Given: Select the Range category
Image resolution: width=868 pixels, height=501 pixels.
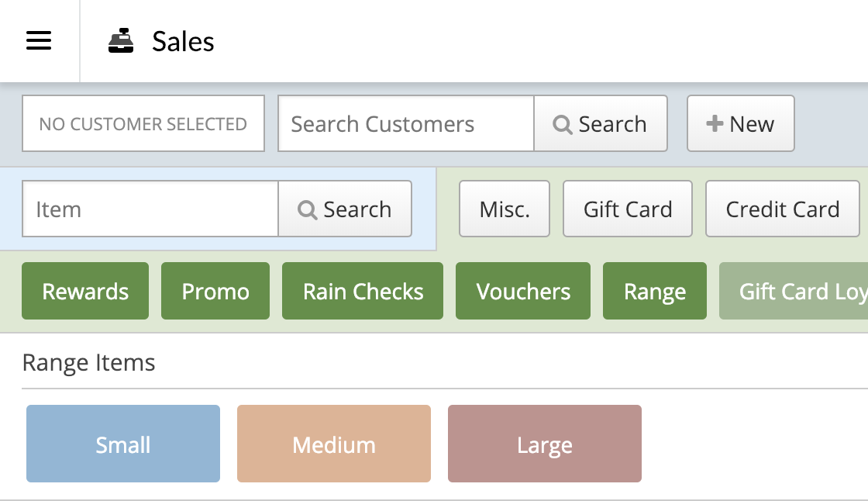Looking at the screenshot, I should pos(655,291).
